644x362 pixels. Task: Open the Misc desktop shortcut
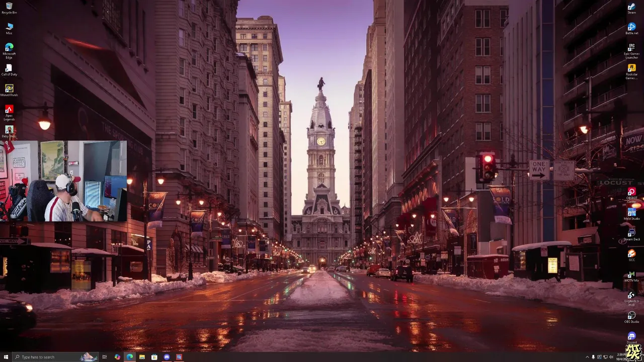[x=9, y=29]
